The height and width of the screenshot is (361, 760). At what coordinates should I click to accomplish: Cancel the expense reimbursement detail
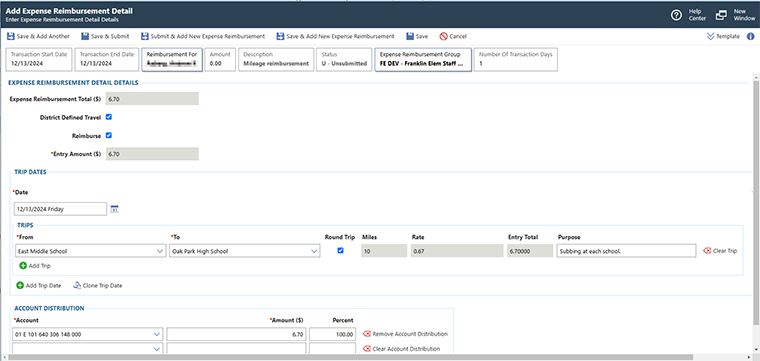point(453,36)
